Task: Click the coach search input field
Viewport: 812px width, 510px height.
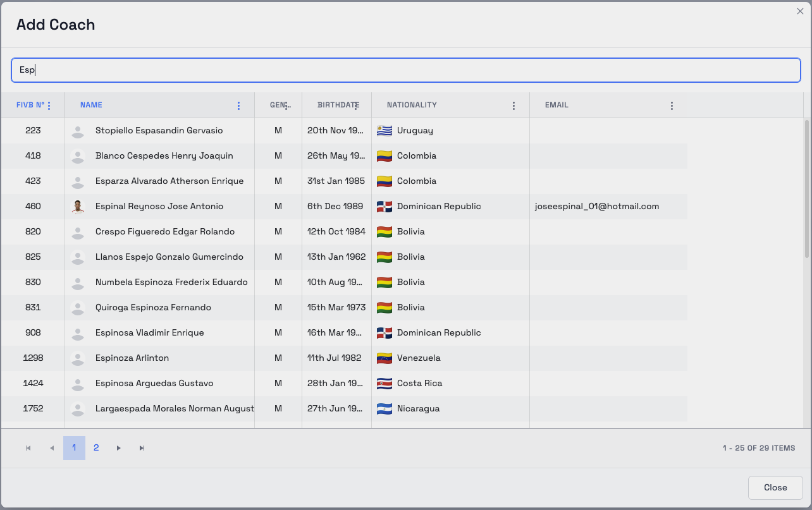Action: (x=406, y=70)
